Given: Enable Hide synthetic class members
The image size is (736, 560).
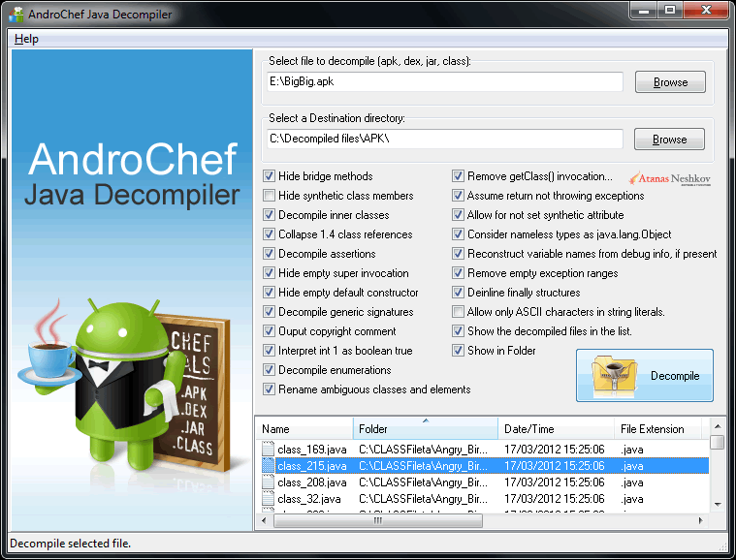Looking at the screenshot, I should coord(269,196).
